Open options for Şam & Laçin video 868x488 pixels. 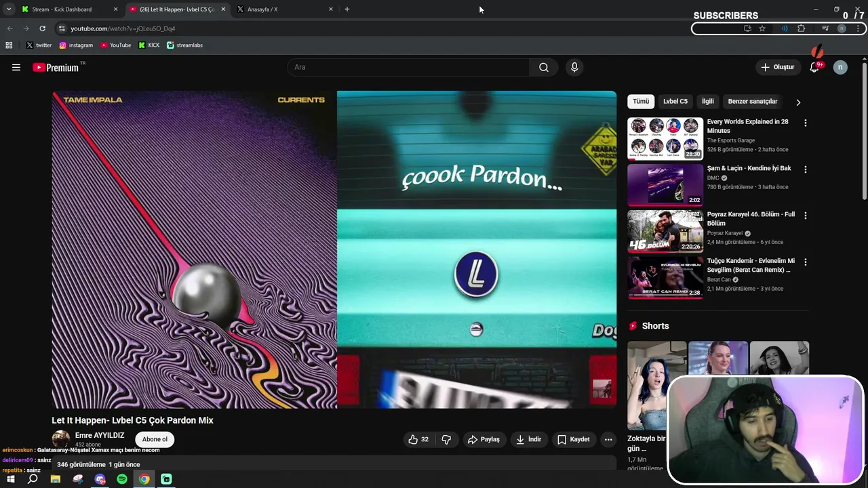coord(805,169)
